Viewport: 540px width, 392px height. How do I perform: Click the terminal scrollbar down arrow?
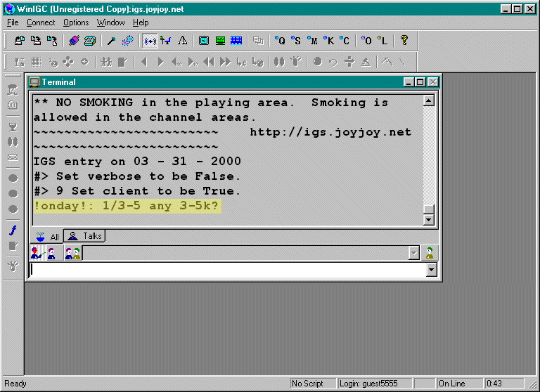click(x=428, y=220)
